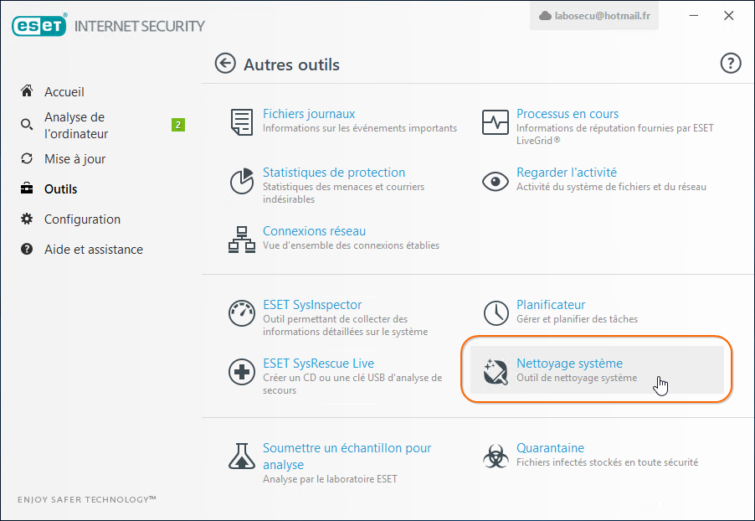Viewport: 755px width, 521px height.
Task: Click the ESET logo
Action: [x=39, y=26]
